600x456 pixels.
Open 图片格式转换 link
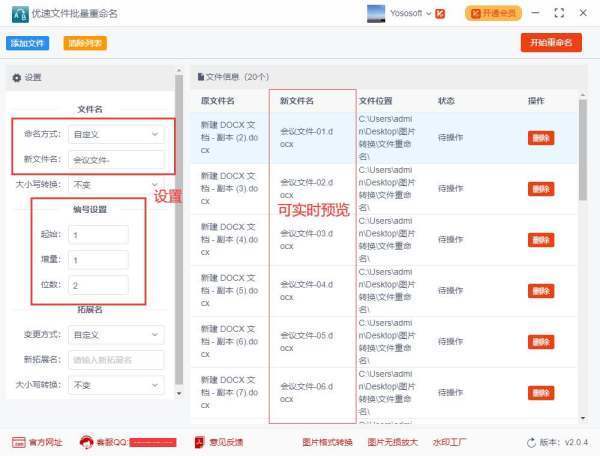327,442
